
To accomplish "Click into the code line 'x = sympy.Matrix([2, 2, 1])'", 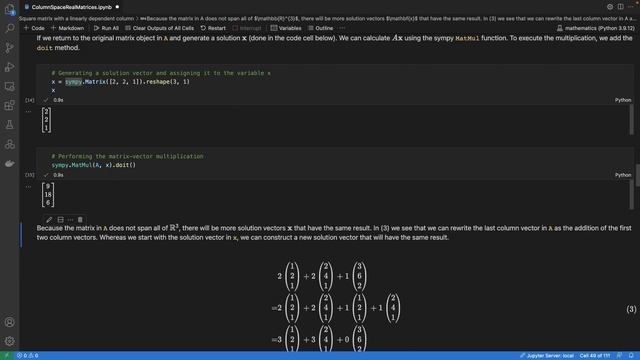I will [x=121, y=82].
